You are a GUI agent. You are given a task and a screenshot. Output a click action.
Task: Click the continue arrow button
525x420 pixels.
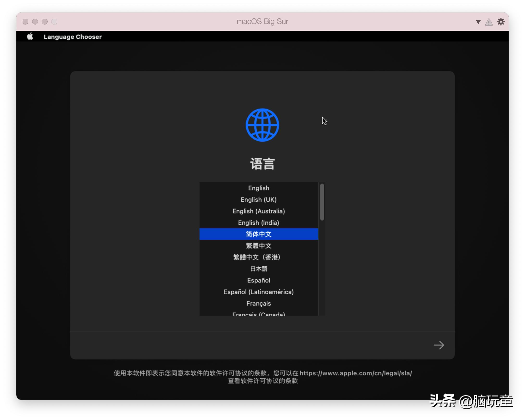click(438, 345)
